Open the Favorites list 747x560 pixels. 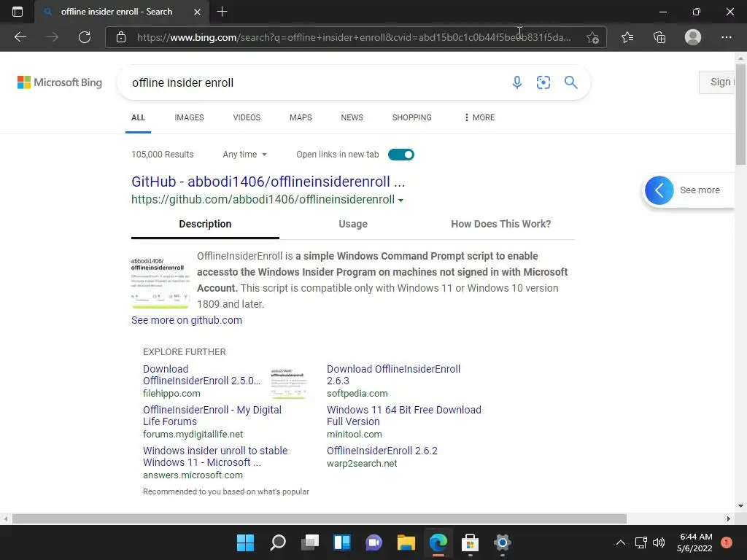[627, 37]
